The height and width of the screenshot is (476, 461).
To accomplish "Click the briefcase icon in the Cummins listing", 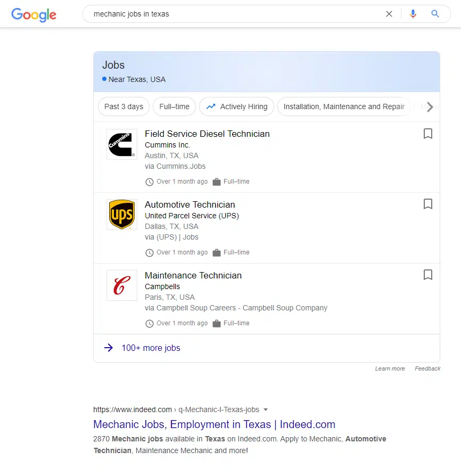I will [216, 182].
